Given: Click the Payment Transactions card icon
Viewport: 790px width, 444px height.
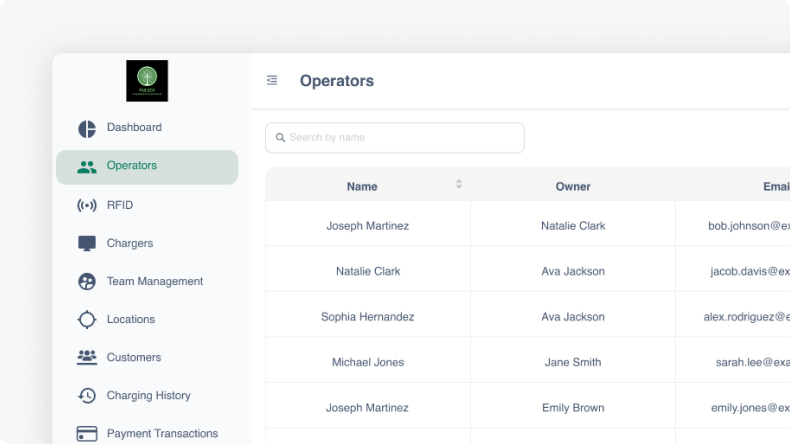Looking at the screenshot, I should click(x=87, y=434).
